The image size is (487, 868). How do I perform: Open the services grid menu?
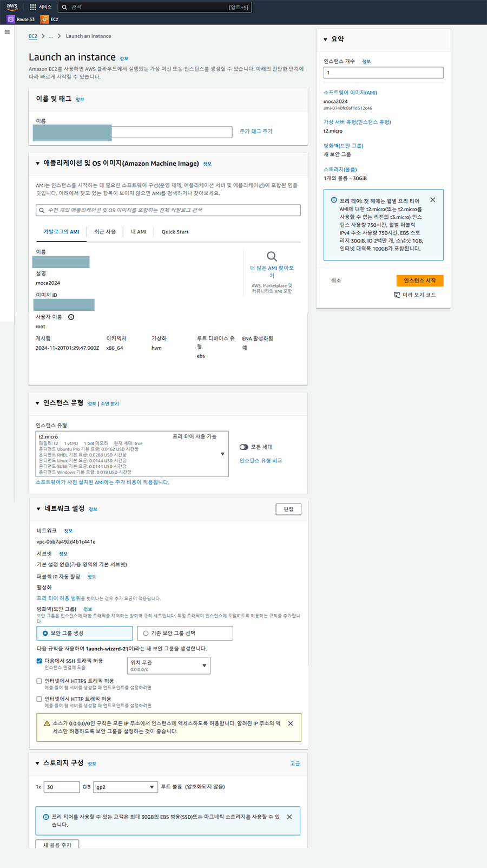tap(33, 7)
